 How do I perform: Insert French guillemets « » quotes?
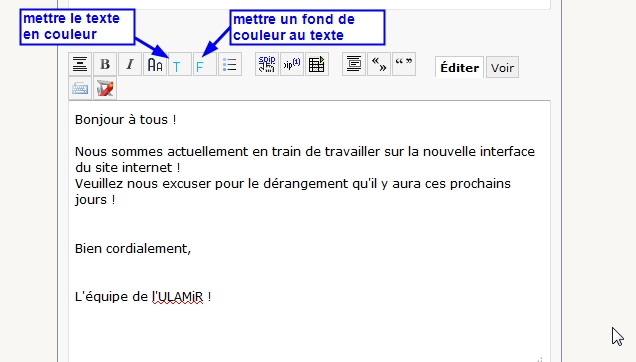tap(379, 64)
